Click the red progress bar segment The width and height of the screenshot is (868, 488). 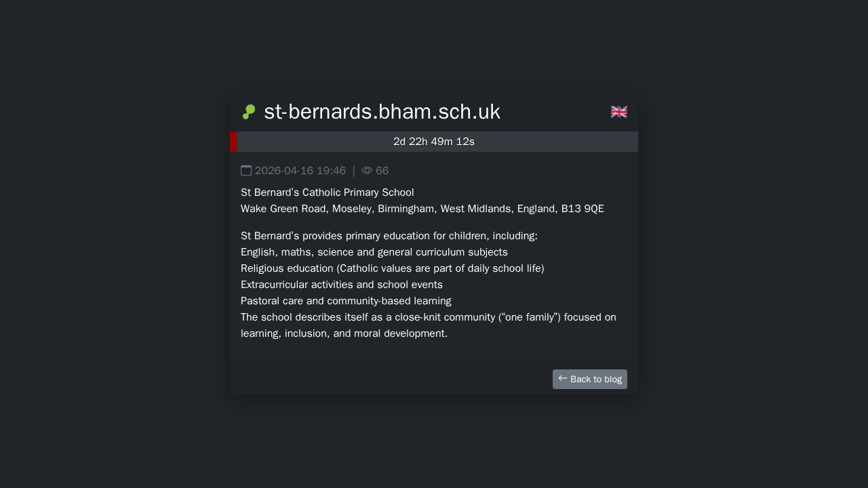(233, 142)
